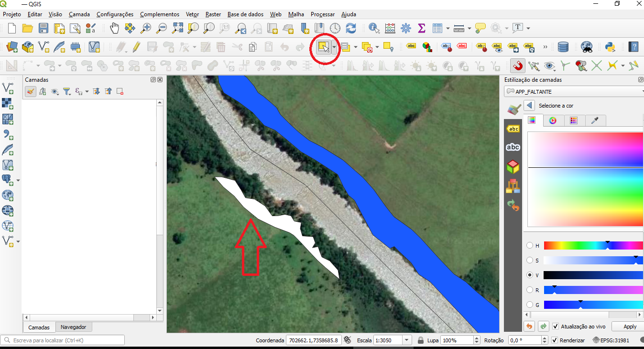
Task: Select the H hue radio button
Action: click(530, 245)
